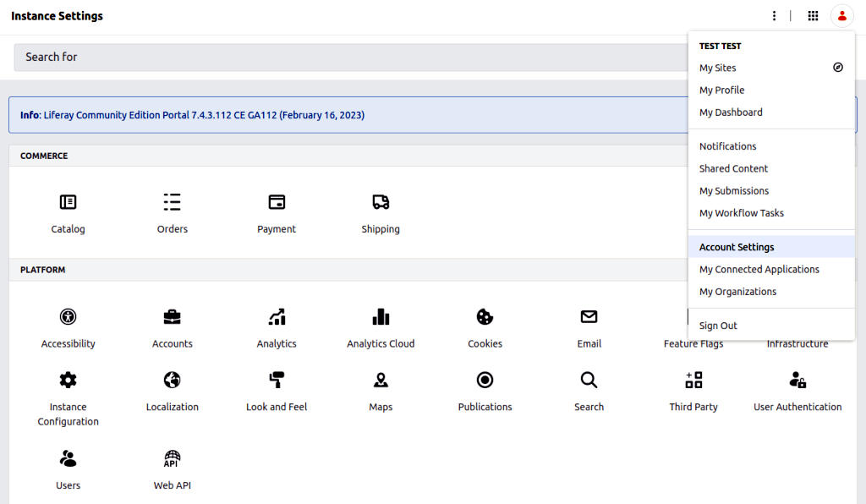
Task: Open the Analytics chart icon
Action: pos(277,317)
